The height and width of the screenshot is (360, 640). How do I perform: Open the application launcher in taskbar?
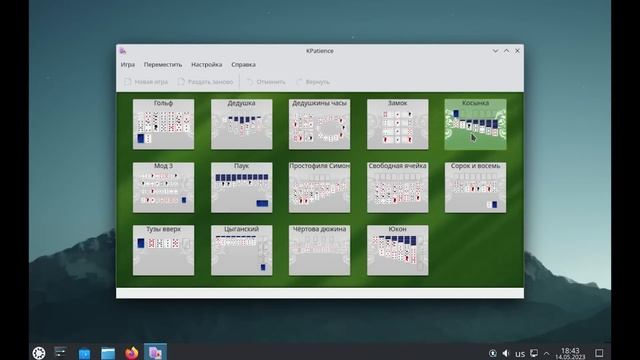39,353
